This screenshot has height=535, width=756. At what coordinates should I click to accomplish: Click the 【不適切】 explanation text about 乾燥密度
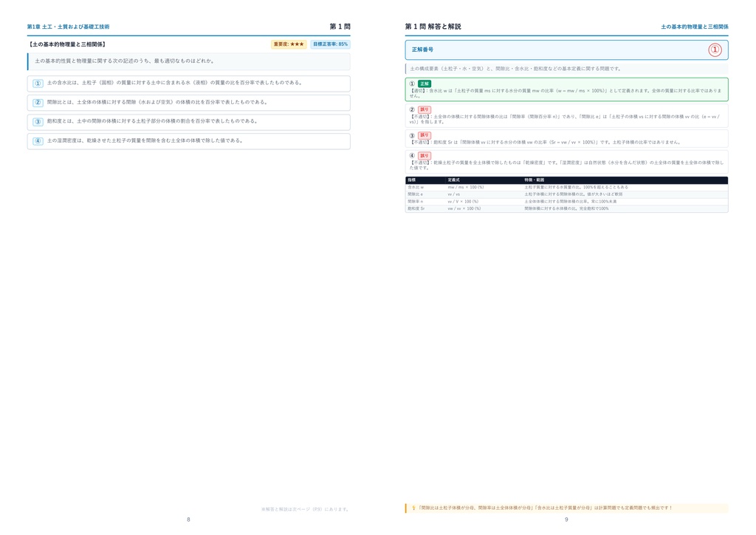click(566, 166)
